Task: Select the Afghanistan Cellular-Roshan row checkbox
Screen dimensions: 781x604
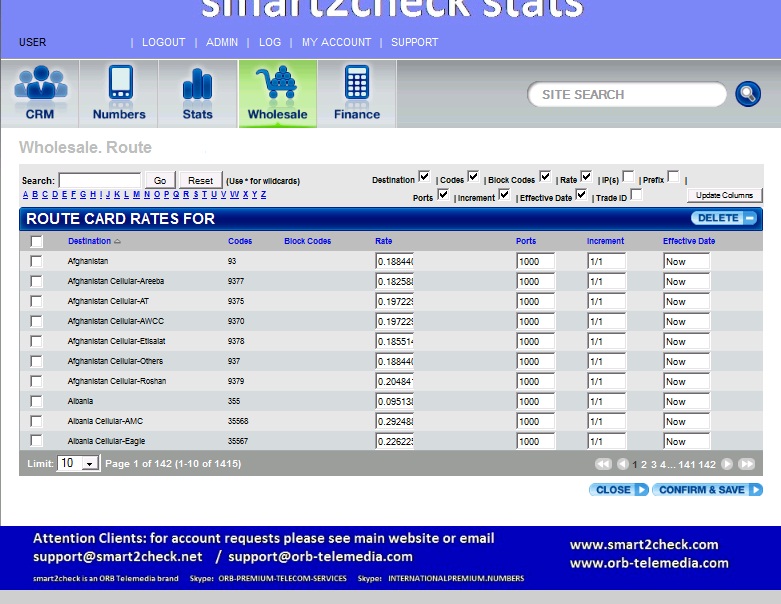Action: coord(36,381)
